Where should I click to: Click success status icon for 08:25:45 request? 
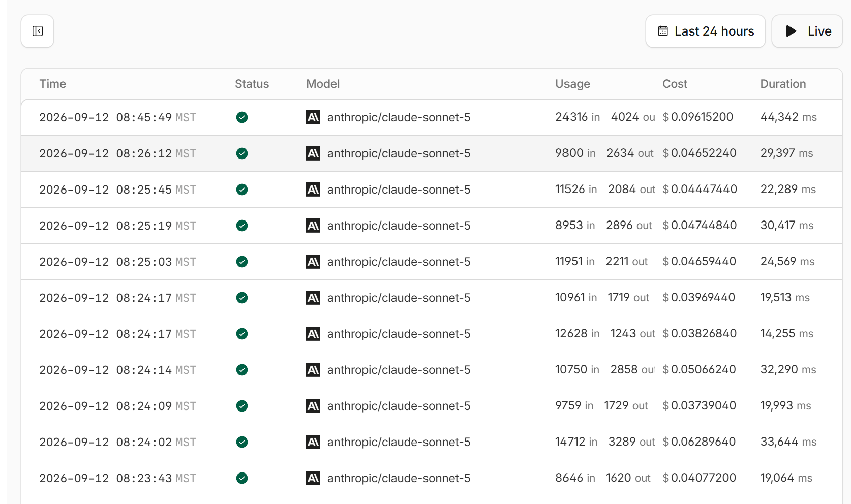click(x=242, y=190)
